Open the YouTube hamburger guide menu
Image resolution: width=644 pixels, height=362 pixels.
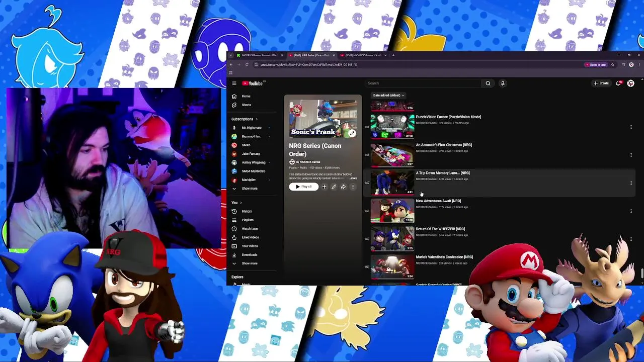[234, 83]
